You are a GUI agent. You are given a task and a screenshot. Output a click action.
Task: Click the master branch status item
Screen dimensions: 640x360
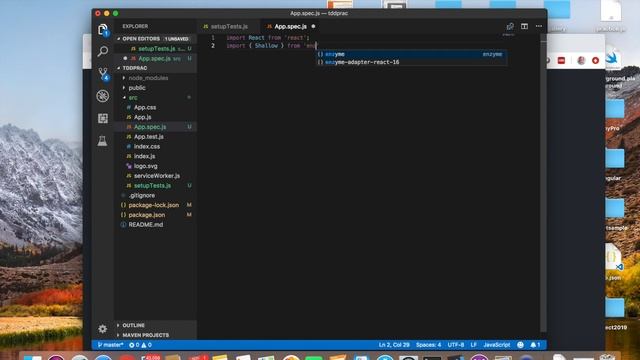(110, 345)
